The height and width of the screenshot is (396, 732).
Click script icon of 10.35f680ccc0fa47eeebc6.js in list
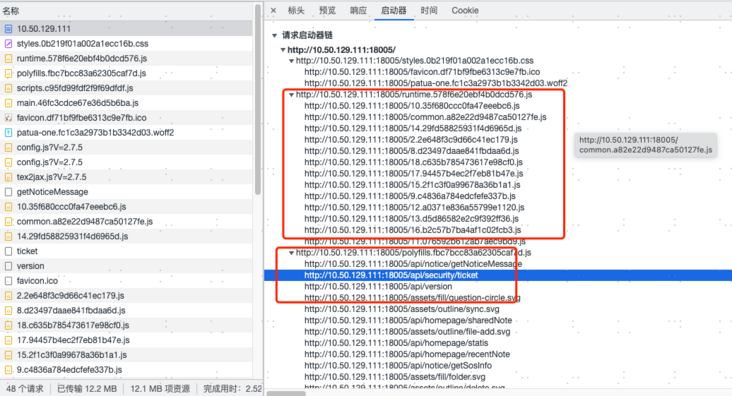pos(8,207)
